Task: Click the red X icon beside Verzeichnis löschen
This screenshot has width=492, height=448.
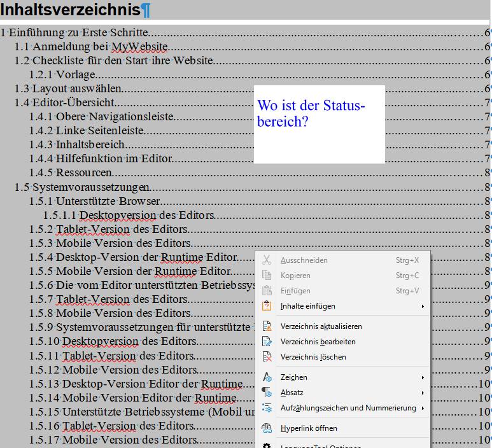Action: tap(267, 357)
